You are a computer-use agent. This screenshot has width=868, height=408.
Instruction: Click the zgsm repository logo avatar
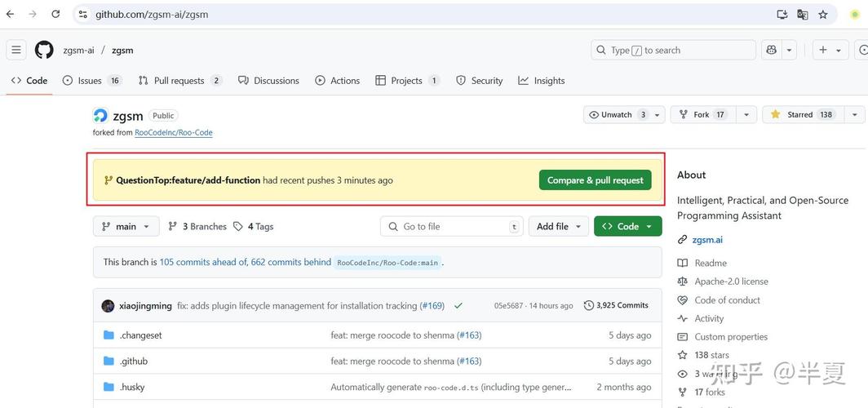(x=101, y=115)
